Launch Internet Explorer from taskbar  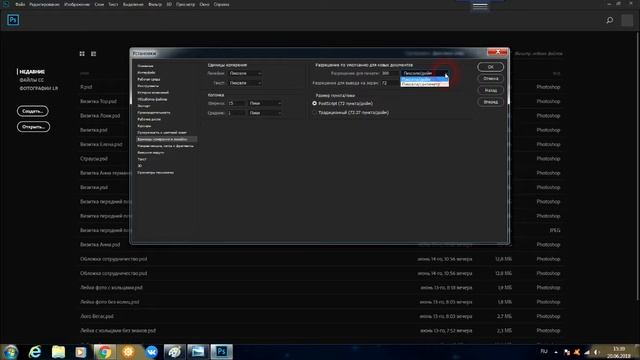35,352
